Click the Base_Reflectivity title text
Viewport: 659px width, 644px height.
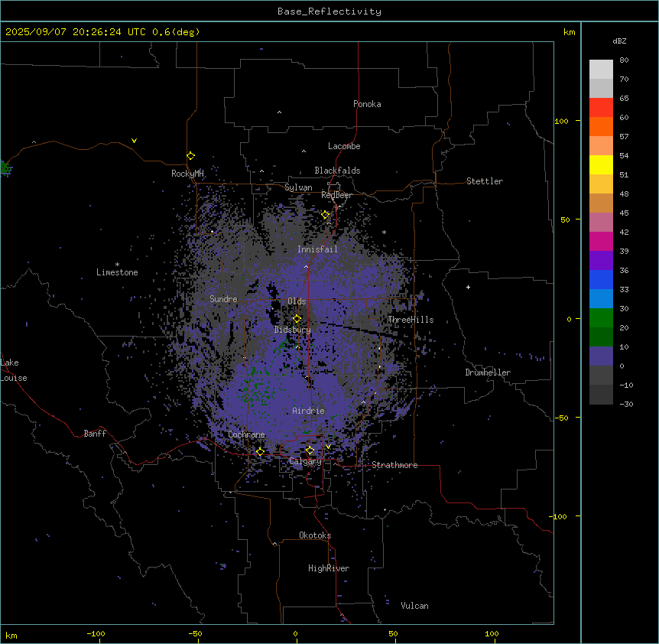[x=329, y=11]
